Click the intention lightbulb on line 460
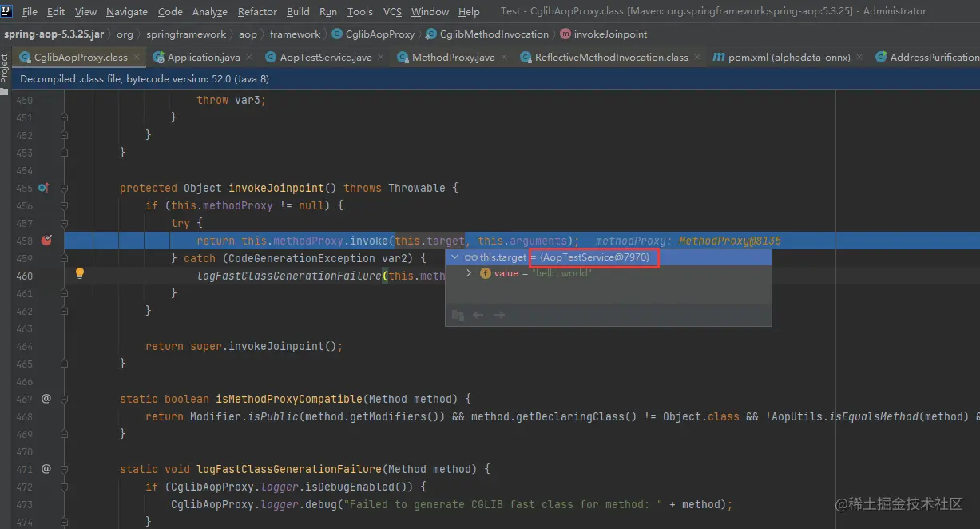Screen dimensions: 980x529 pos(80,274)
